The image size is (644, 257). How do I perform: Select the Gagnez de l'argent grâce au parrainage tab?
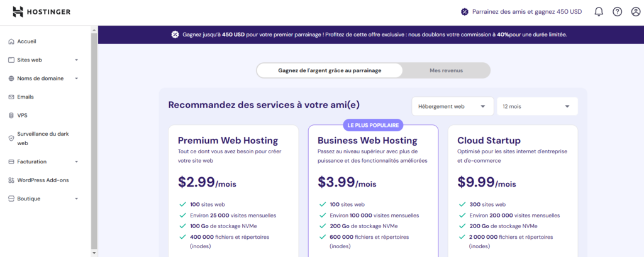[330, 70]
